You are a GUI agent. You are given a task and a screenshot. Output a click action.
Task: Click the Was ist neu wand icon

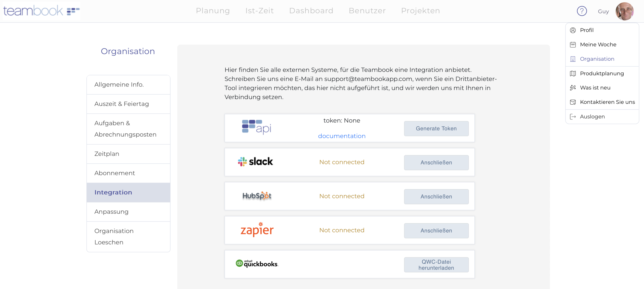[x=573, y=88]
